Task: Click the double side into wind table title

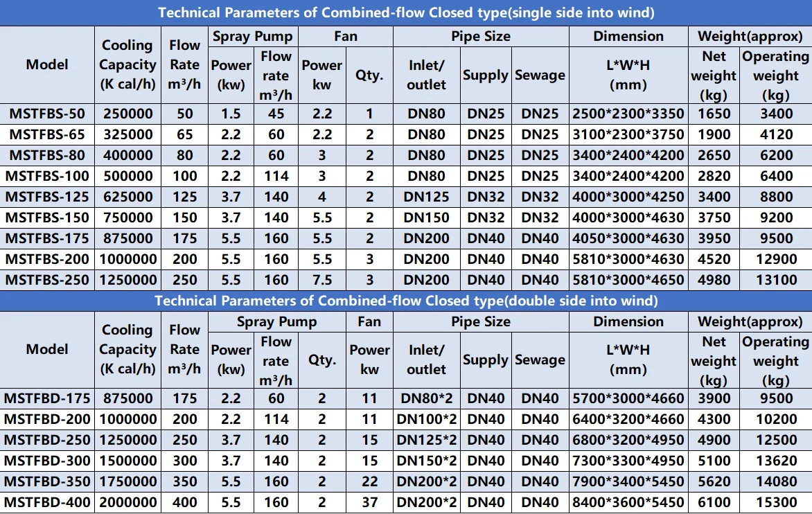Action: 406,301
